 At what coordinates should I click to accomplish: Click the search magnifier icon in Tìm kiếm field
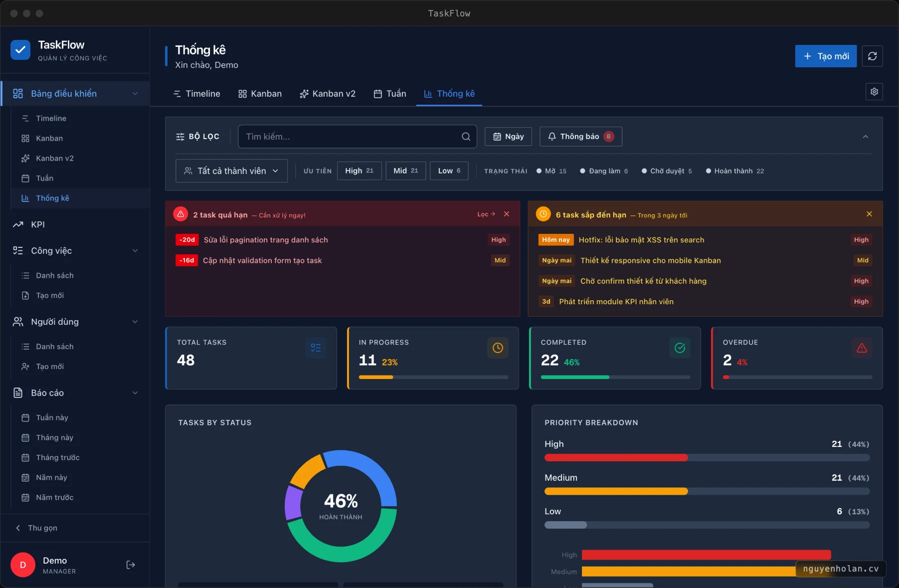pos(466,137)
